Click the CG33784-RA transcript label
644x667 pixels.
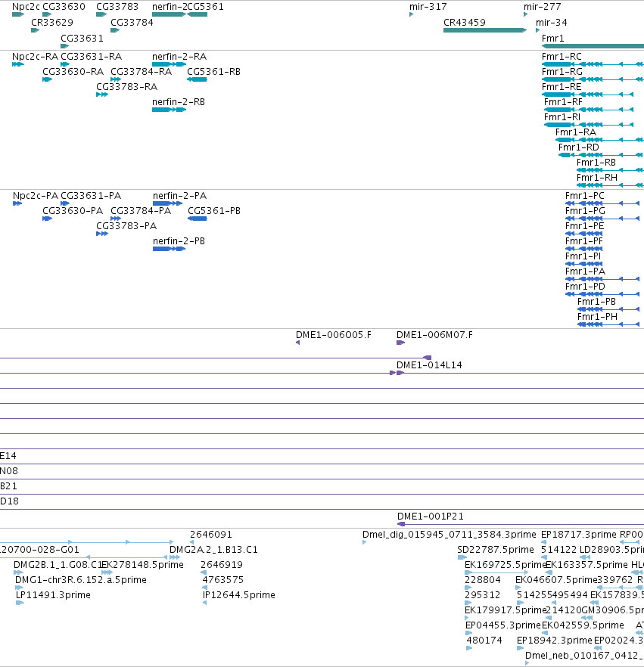pyautogui.click(x=142, y=72)
